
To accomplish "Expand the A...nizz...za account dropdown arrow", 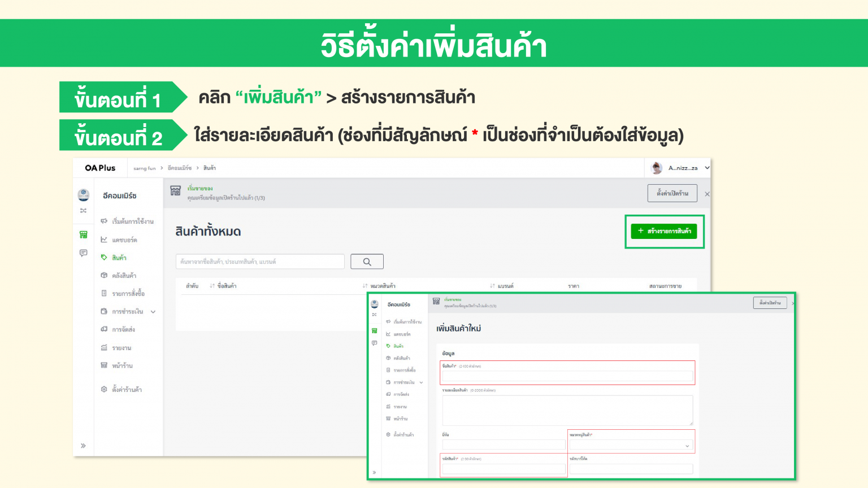I will point(707,168).
